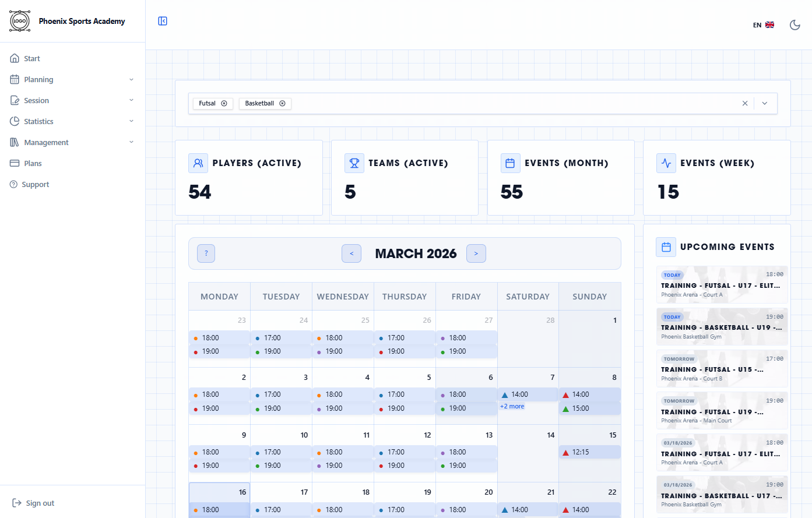Screen dimensions: 812x518
Task: Go to the next month
Action: (x=476, y=253)
